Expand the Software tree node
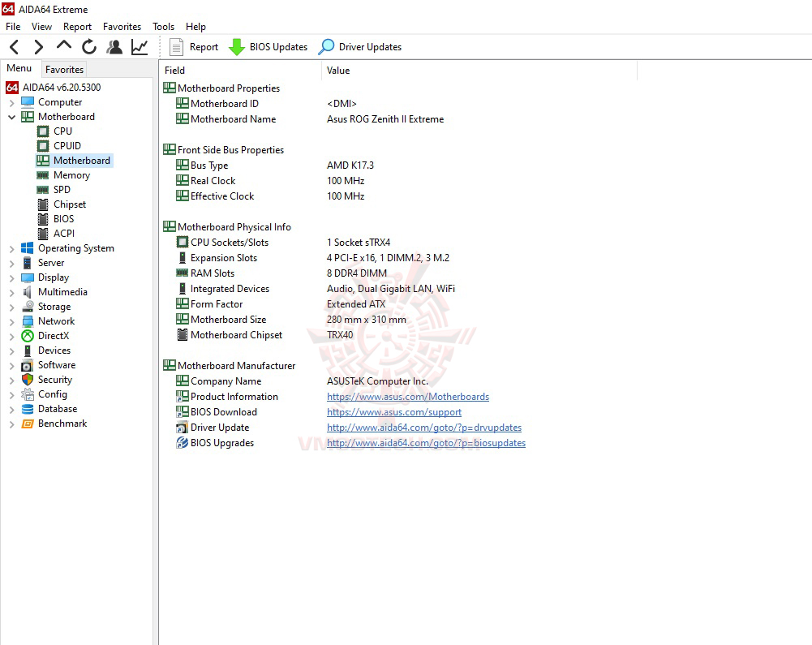The image size is (812, 645). point(11,366)
